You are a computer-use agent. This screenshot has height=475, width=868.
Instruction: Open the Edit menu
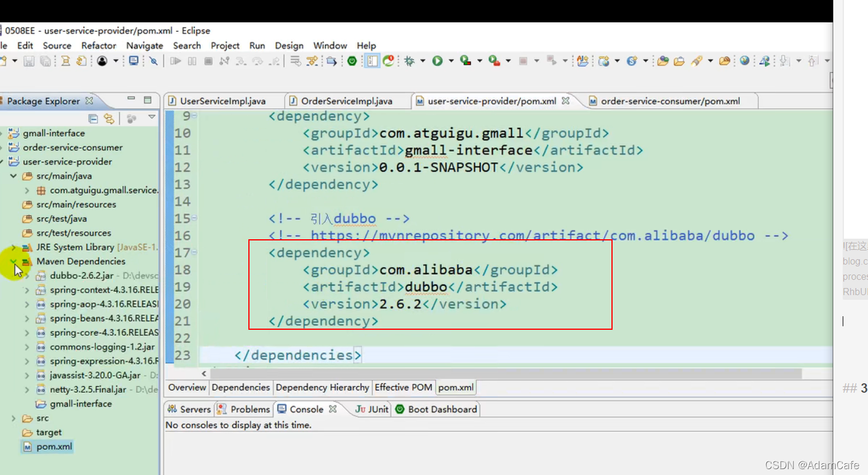tap(25, 45)
